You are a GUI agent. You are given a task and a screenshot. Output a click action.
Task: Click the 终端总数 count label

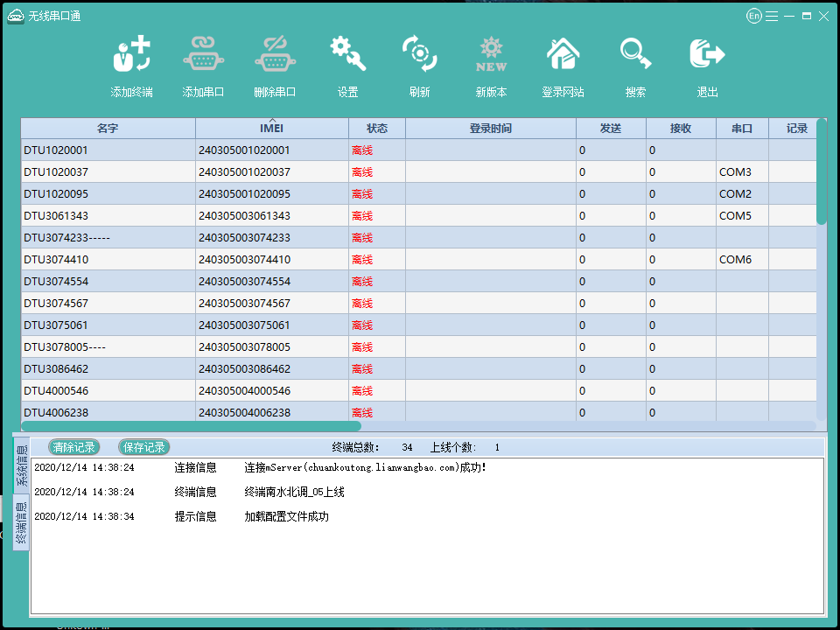(356, 447)
